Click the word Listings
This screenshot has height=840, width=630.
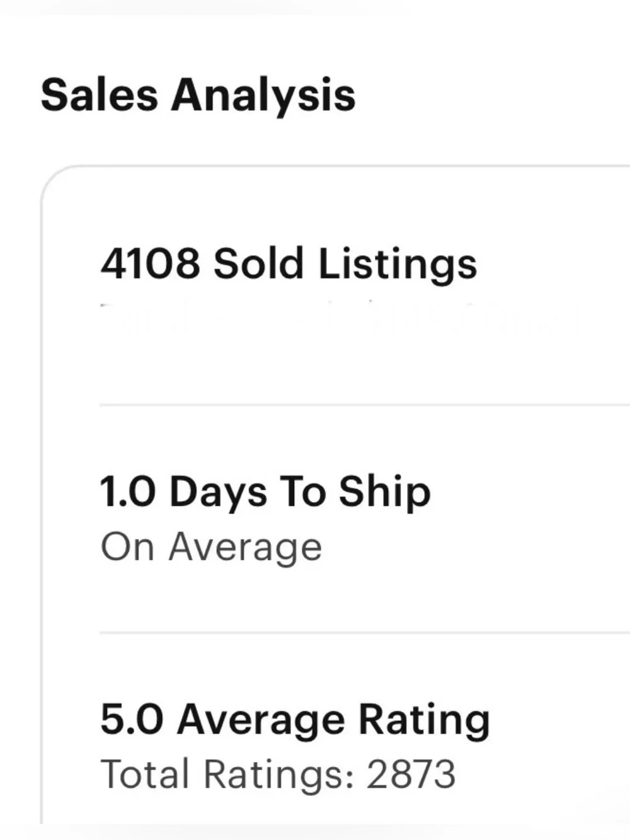pyautogui.click(x=398, y=264)
